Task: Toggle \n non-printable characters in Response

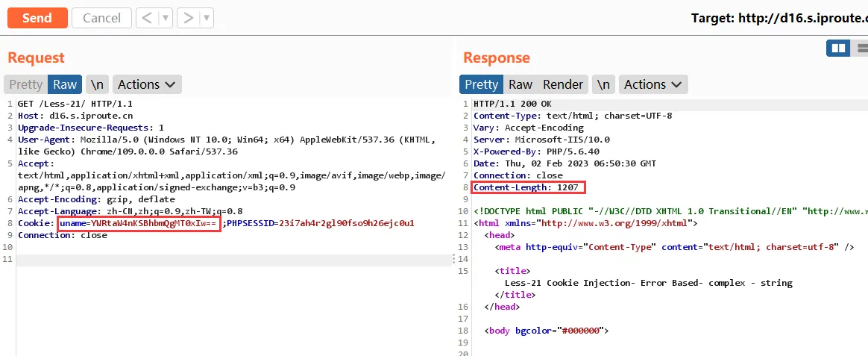Action: pos(604,84)
